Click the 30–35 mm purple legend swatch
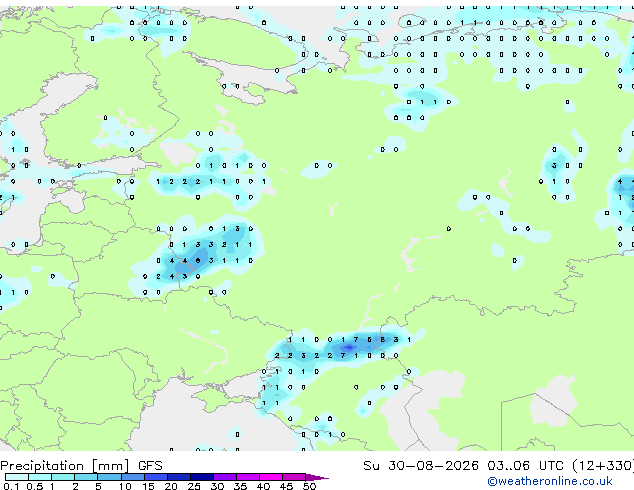This screenshot has width=634, height=490. [x=224, y=477]
